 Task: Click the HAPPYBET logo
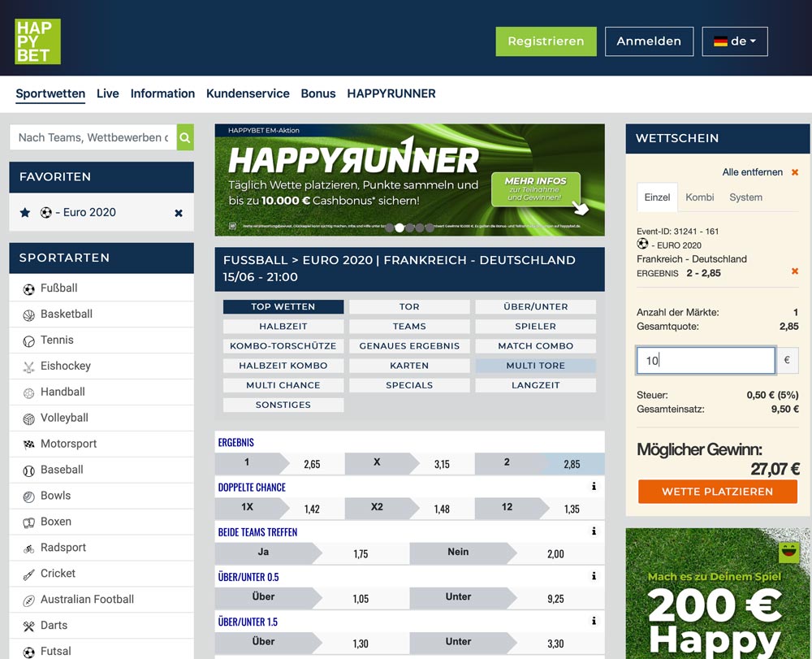pos(38,41)
